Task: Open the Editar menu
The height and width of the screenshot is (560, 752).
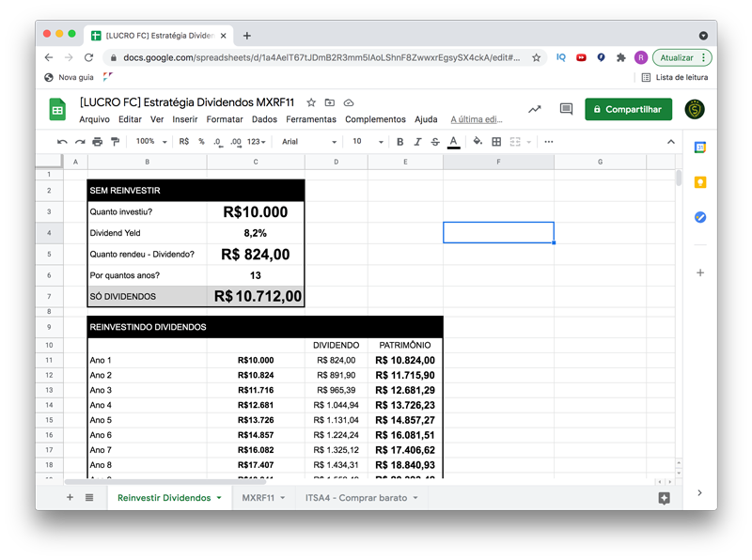Action: click(130, 119)
